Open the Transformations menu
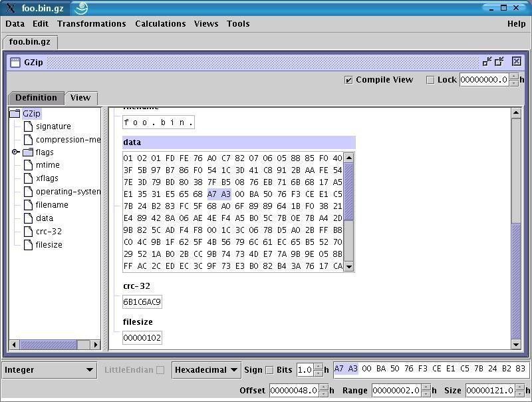This screenshot has width=532, height=402. 91,23
